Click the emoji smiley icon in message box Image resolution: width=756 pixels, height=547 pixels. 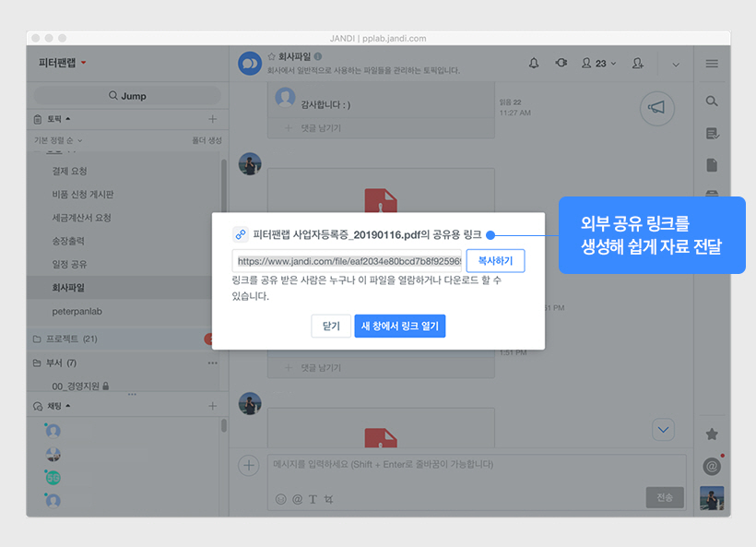point(281,499)
